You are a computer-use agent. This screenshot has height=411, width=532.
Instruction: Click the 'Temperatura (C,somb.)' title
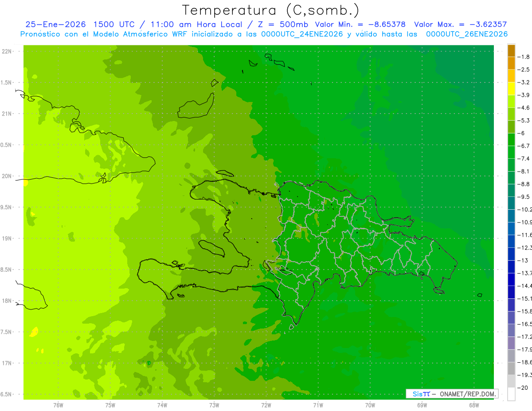pos(270,10)
